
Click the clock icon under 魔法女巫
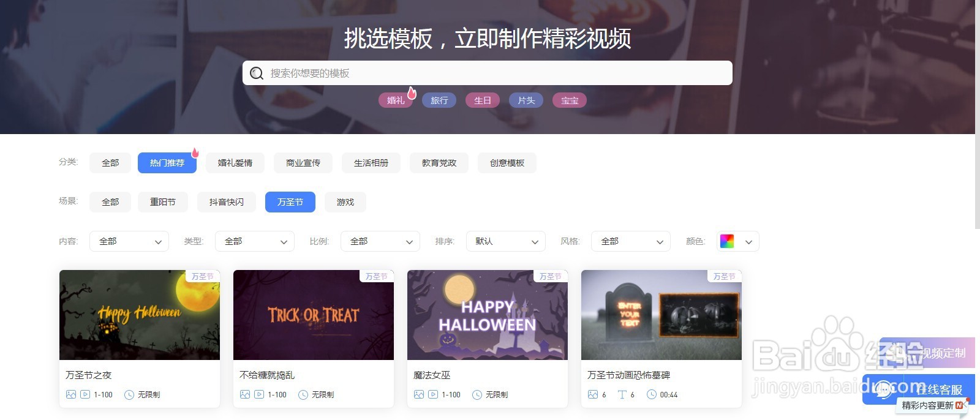click(x=477, y=395)
